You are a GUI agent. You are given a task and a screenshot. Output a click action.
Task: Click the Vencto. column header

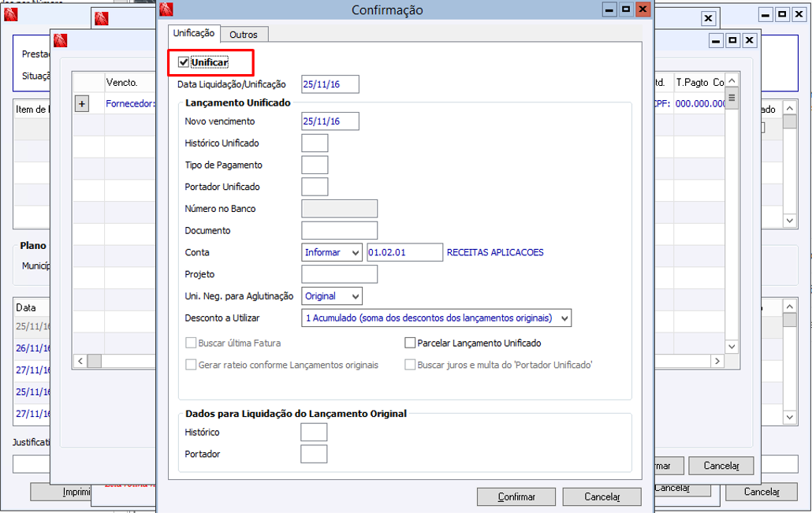121,82
